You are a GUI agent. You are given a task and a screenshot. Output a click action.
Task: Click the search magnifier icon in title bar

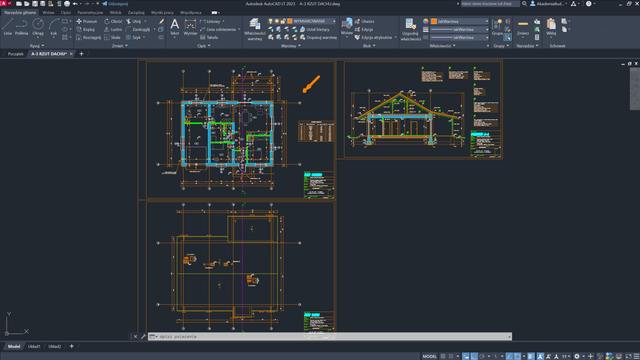524,4
